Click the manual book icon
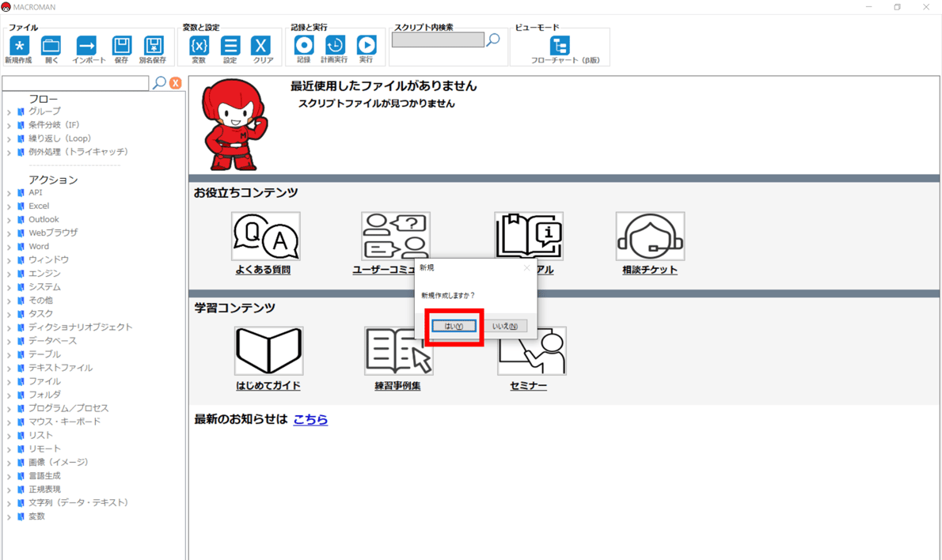 (529, 236)
